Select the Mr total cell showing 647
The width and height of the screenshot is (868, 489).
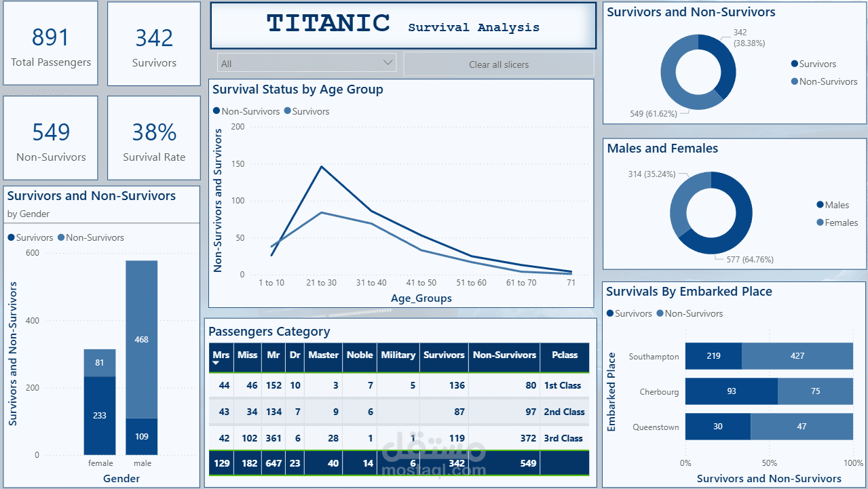[x=273, y=463]
